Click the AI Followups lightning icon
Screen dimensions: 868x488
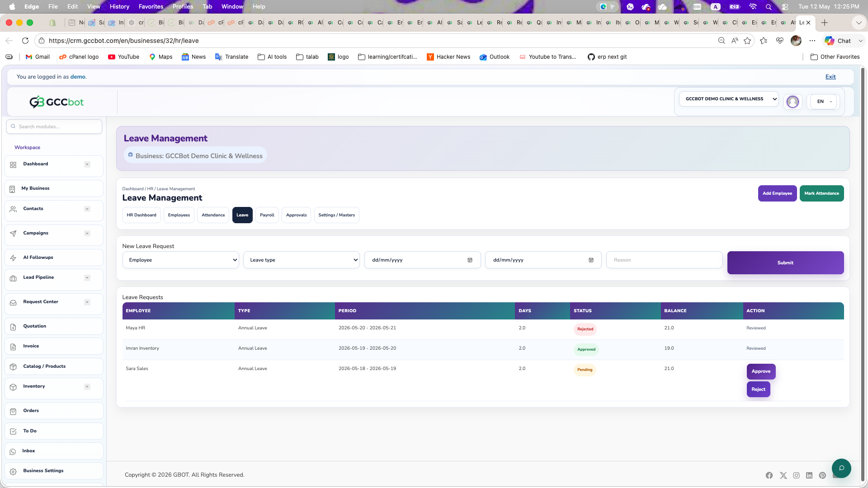pos(13,258)
